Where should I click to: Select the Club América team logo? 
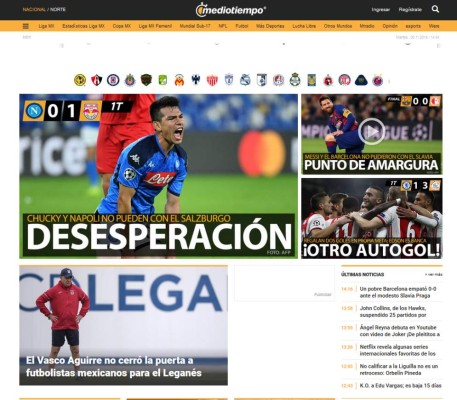click(80, 80)
